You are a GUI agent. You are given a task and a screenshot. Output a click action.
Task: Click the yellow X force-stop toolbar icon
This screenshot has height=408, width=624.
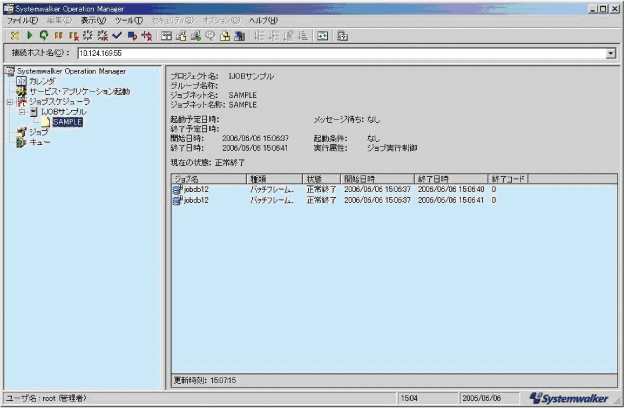[15, 36]
